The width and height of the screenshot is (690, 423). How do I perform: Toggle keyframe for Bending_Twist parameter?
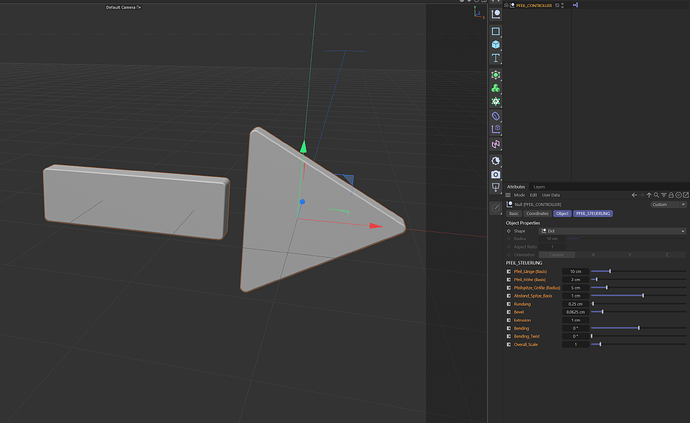click(509, 336)
